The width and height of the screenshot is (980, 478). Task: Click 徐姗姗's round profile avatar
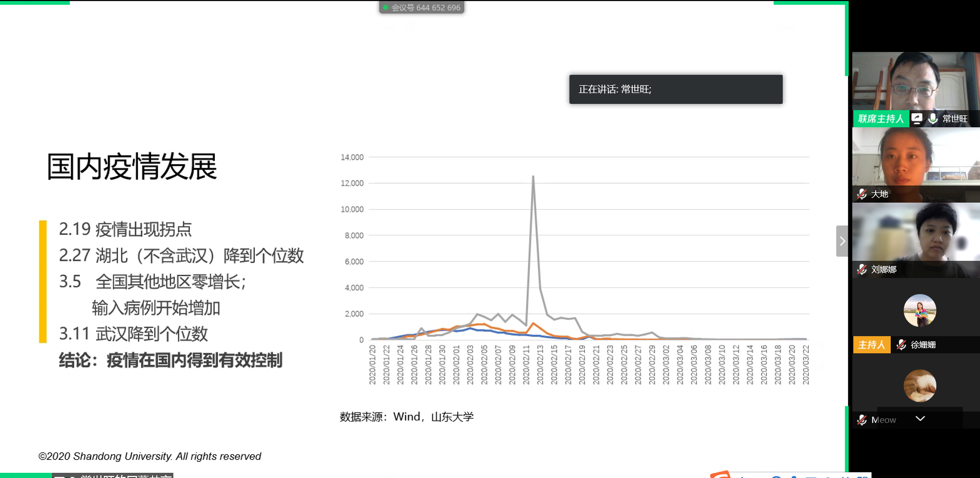920,311
